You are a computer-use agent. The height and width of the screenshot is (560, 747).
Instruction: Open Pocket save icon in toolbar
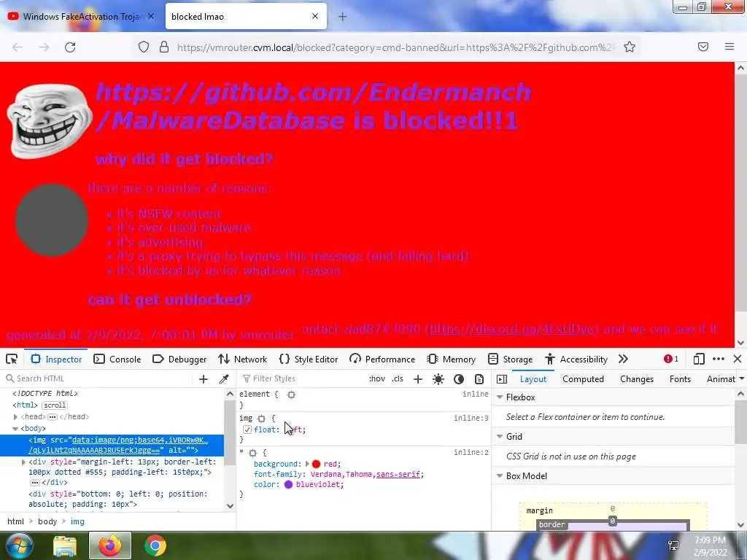(x=703, y=47)
